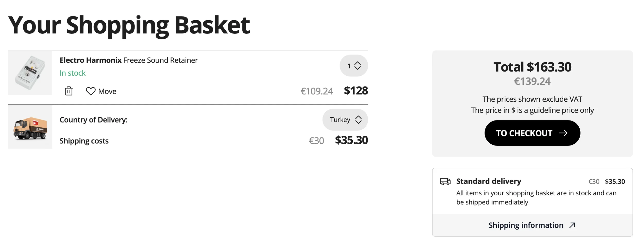Click the external arrow beside Shipping information
Screen dimensions: 644x243
coord(572,225)
